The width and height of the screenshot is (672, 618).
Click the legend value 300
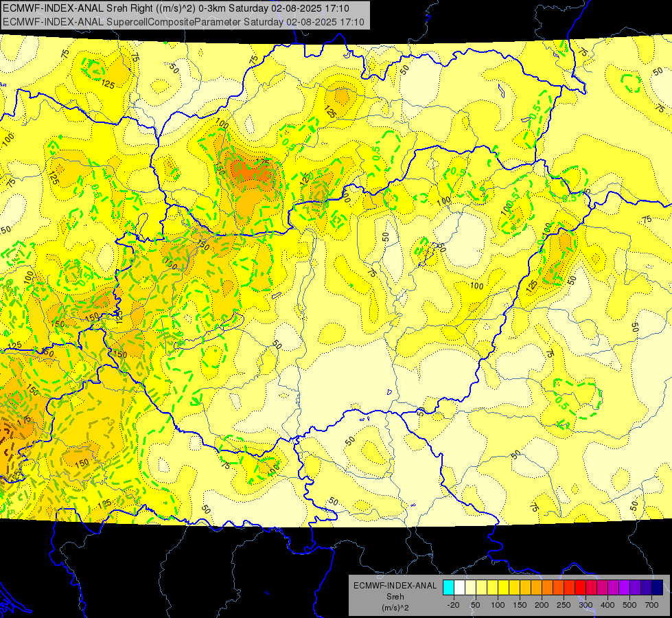[x=586, y=605]
